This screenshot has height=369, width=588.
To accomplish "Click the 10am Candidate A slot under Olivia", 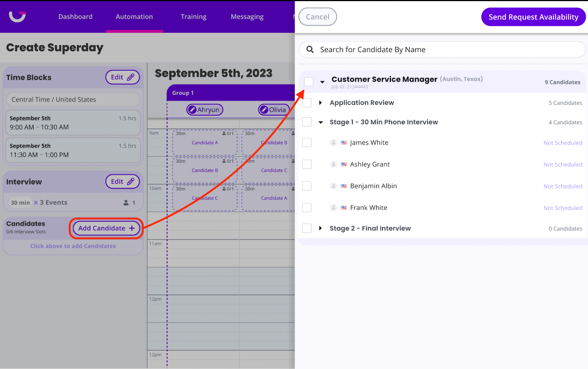I will point(269,198).
